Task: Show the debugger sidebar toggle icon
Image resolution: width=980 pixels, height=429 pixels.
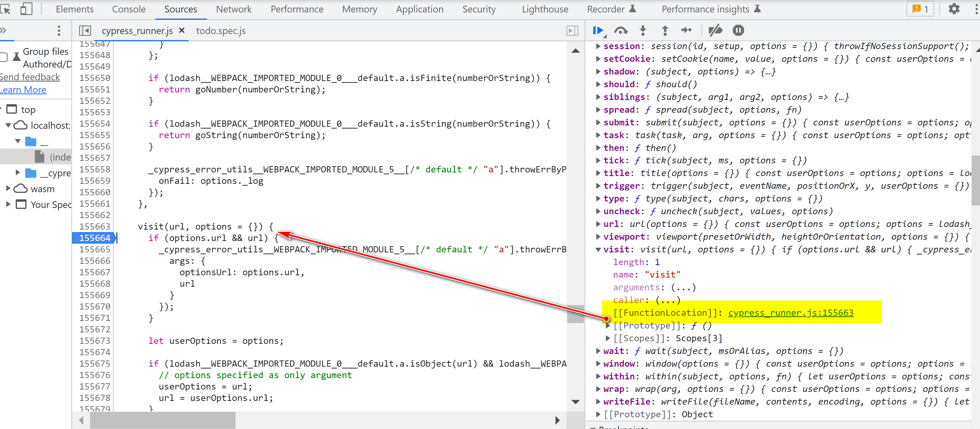Action: click(x=572, y=30)
